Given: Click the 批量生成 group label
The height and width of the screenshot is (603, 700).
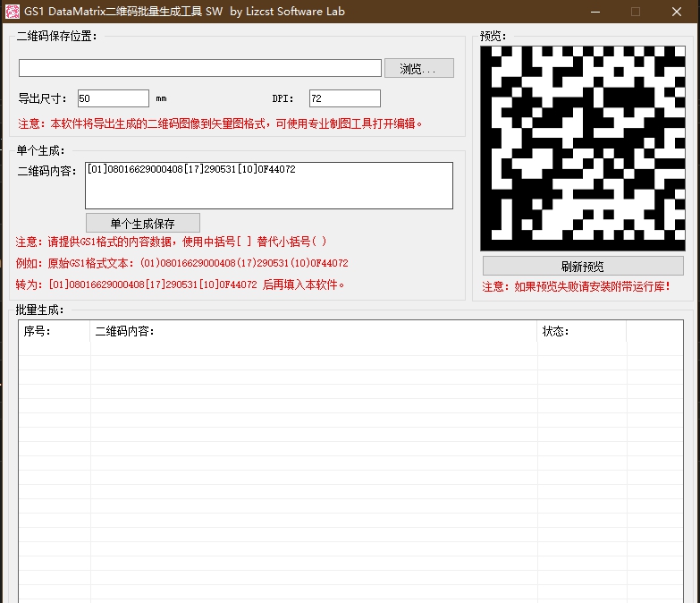Looking at the screenshot, I should pyautogui.click(x=39, y=310).
